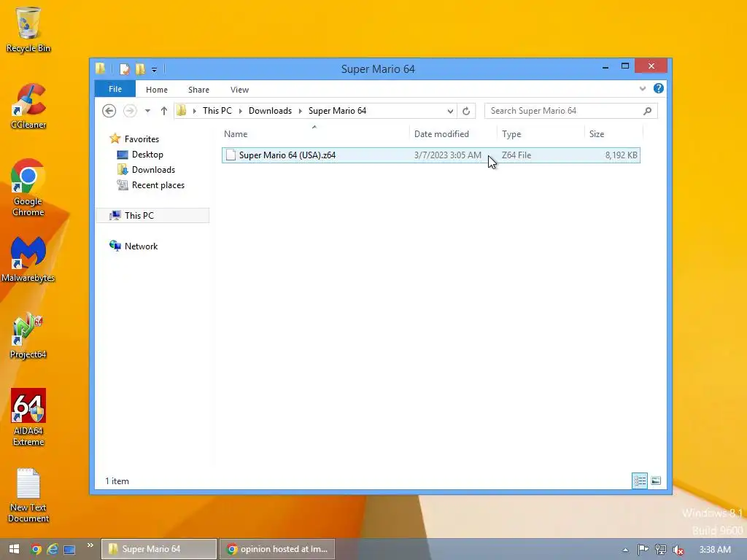Refresh the Super Mario 64 folder
This screenshot has width=747, height=560.
tap(466, 111)
